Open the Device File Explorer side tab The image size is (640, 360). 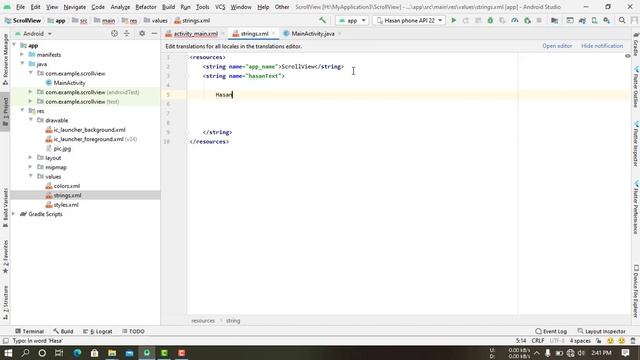point(636,291)
